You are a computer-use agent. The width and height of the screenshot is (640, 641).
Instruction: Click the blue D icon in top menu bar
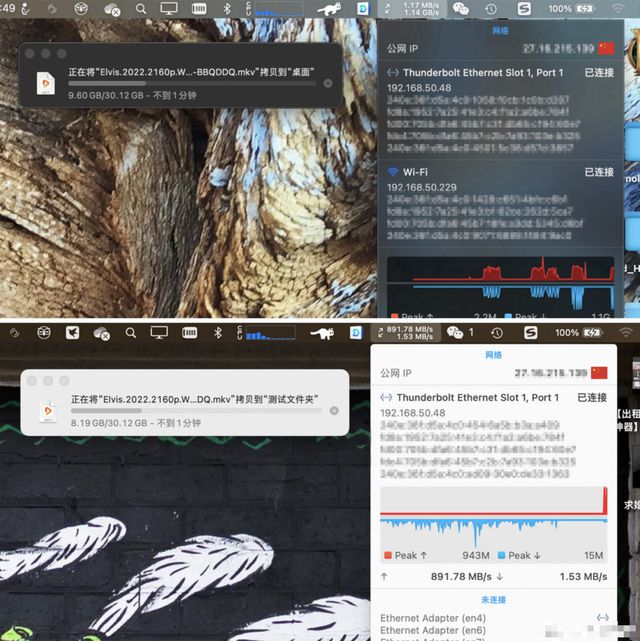coord(363,9)
